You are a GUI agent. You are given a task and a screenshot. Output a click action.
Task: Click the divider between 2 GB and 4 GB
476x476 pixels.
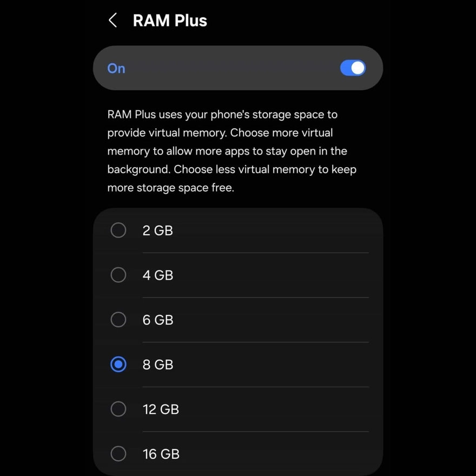point(255,253)
